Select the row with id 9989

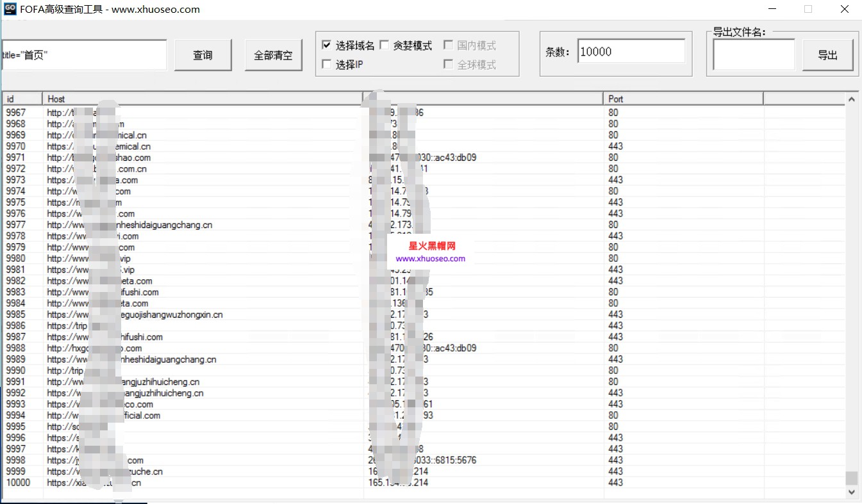coord(423,359)
